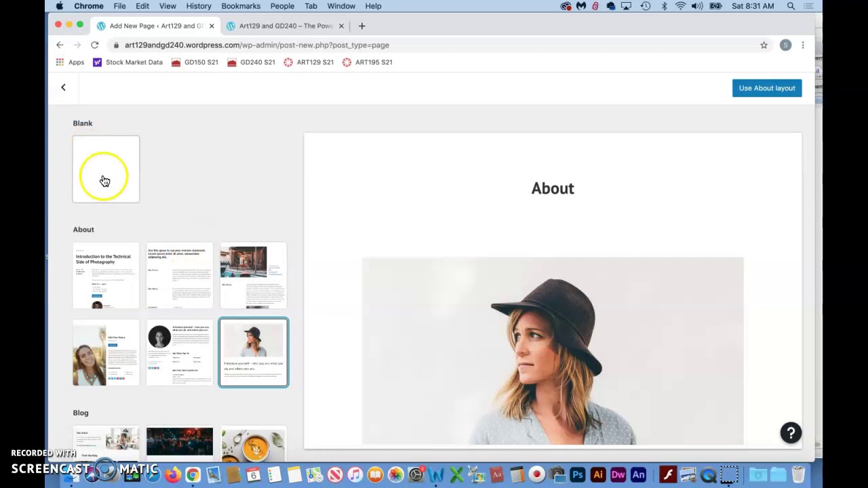868x488 pixels.
Task: Open the Apple menu
Action: click(x=60, y=6)
